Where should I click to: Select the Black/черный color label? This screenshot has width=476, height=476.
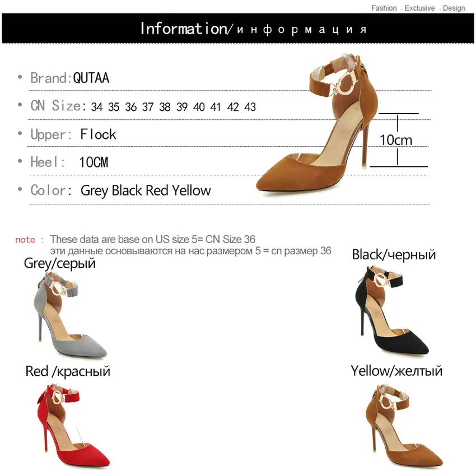(394, 255)
